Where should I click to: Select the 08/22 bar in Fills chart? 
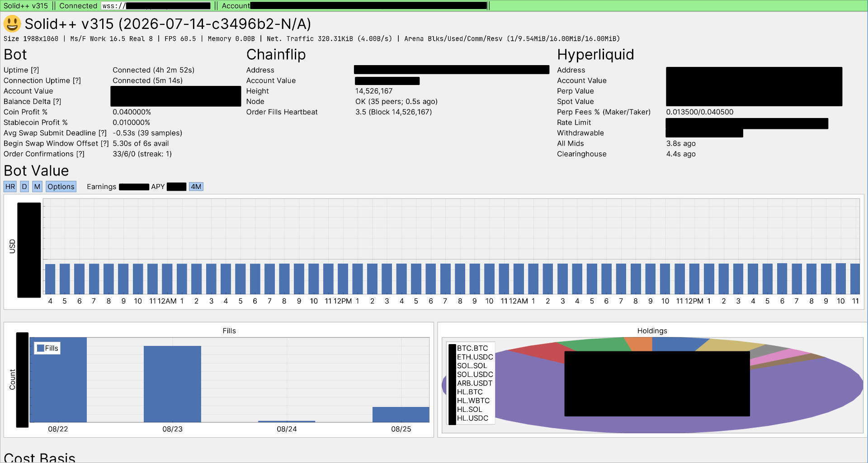click(x=58, y=380)
